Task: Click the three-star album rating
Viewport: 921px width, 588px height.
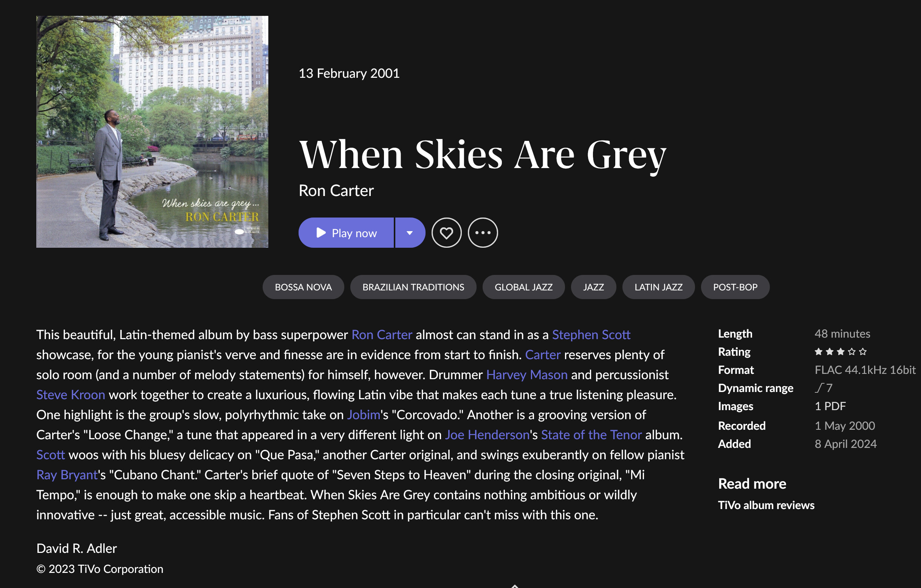Action: [x=840, y=352]
